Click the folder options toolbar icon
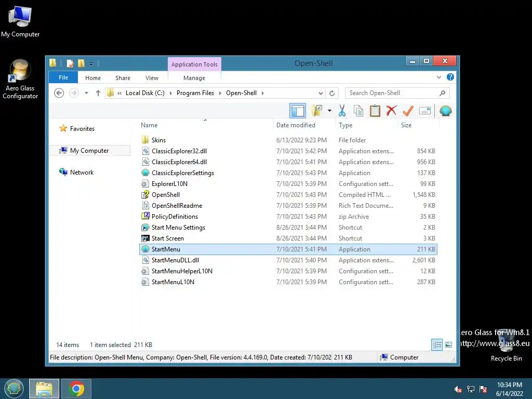 317,111
